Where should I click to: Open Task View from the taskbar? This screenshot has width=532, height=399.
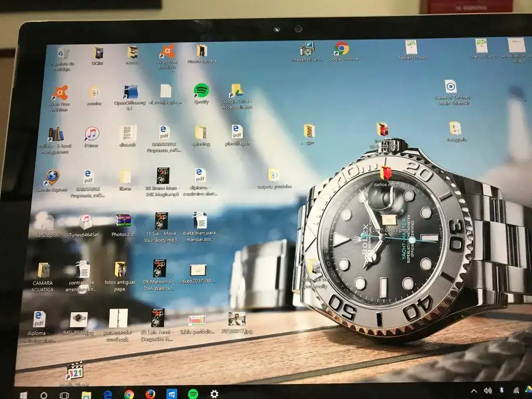[x=64, y=395]
